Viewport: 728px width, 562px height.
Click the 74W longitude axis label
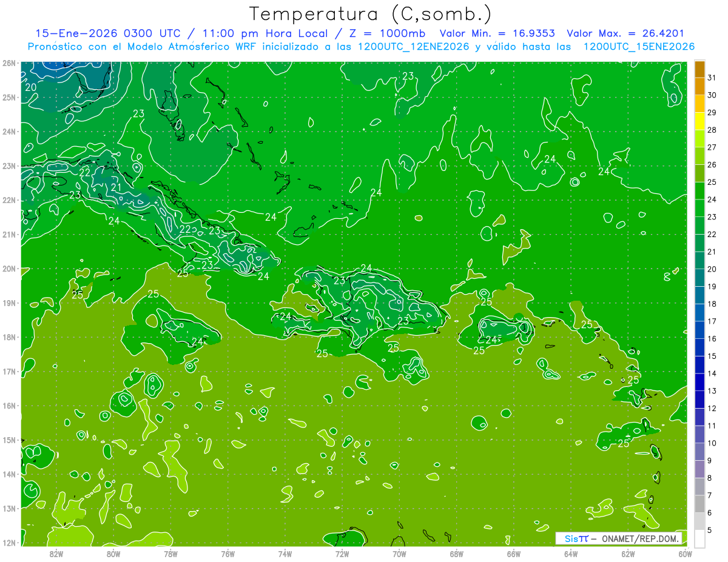285,554
